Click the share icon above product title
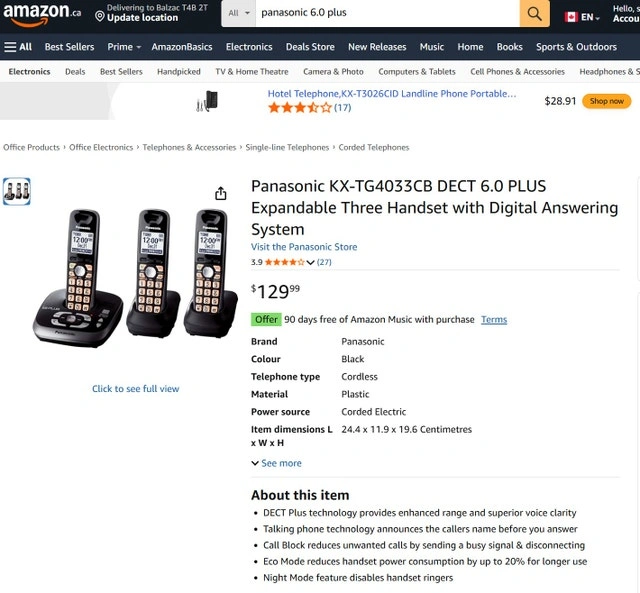This screenshot has width=640, height=593. [x=221, y=194]
